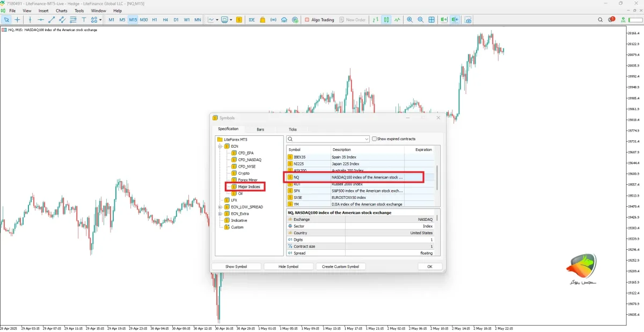
Task: Switch chart to M30 timeframe
Action: pyautogui.click(x=144, y=20)
